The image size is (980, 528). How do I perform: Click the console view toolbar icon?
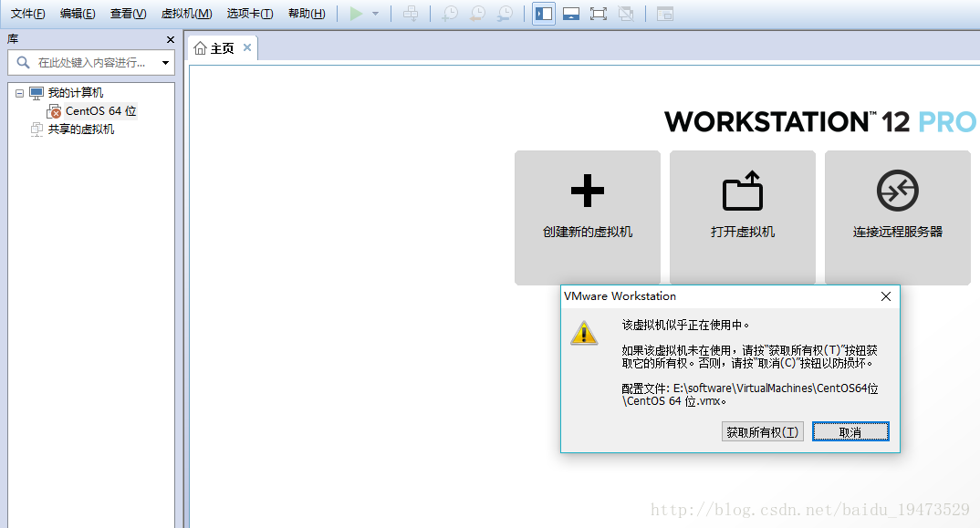tap(665, 14)
